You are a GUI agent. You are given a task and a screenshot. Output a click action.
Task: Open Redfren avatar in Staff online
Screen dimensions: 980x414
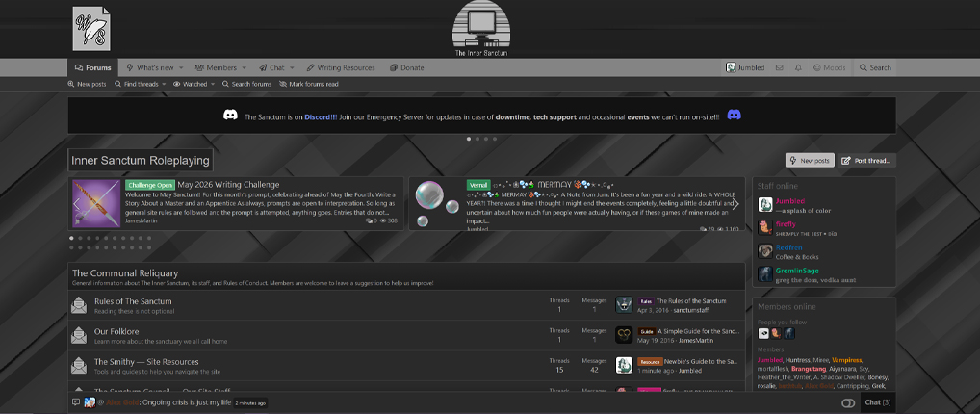(765, 250)
